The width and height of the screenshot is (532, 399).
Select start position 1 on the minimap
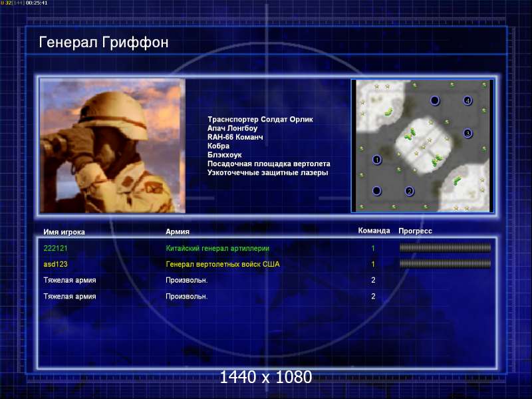pyautogui.click(x=376, y=160)
